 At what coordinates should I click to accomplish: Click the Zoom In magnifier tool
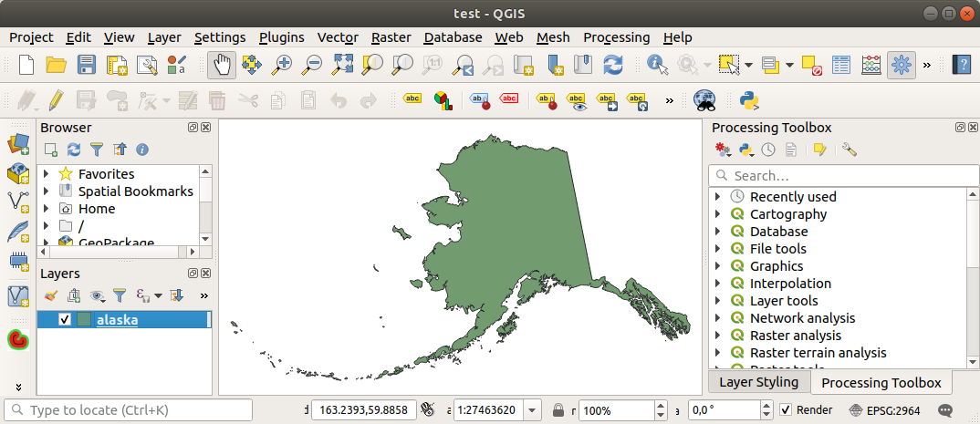[282, 65]
